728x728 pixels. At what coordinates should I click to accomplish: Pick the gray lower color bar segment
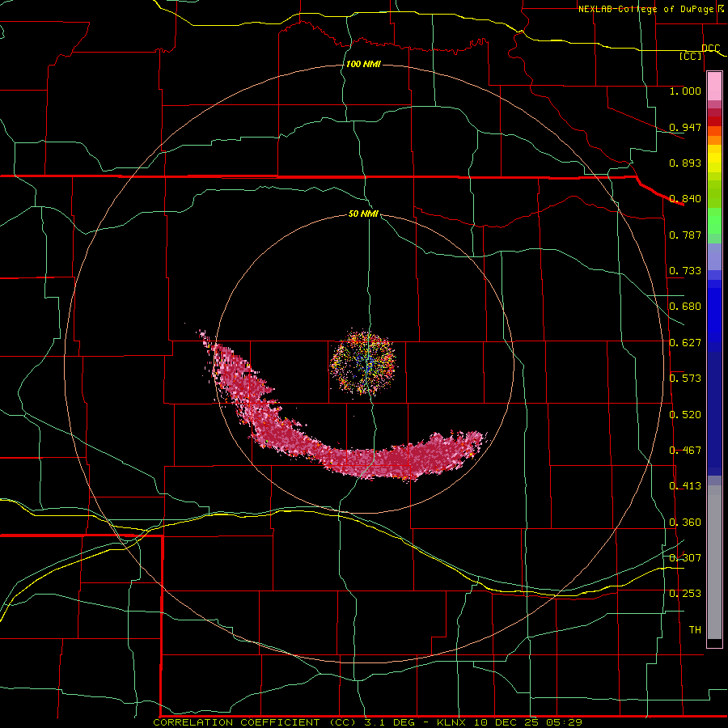714,562
